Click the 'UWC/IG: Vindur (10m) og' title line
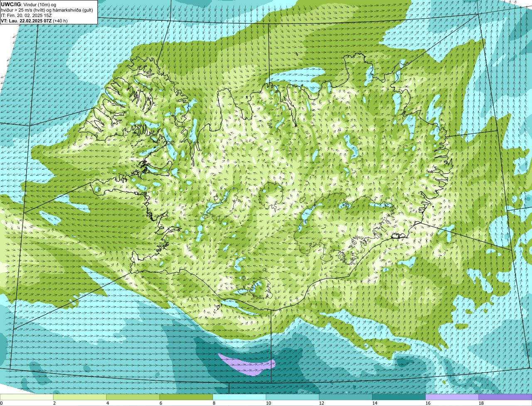Image resolution: width=532 pixels, height=406 pixels. point(28,4)
